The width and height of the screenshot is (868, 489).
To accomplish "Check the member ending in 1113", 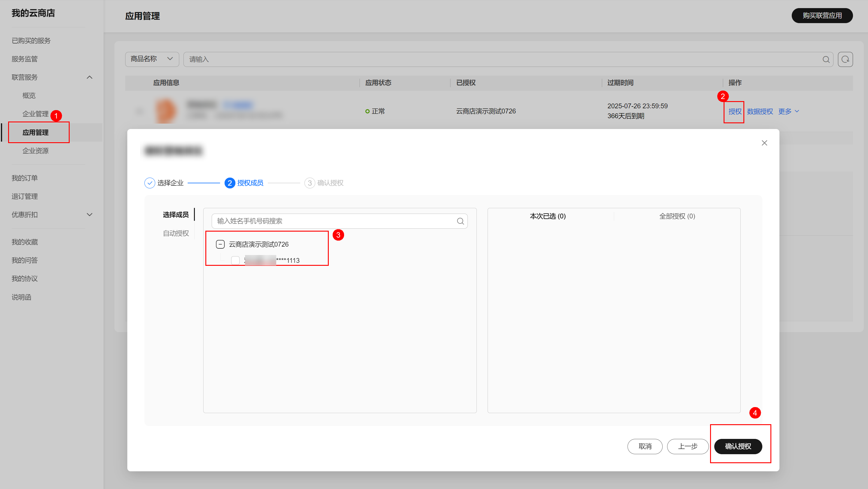I will [235, 260].
